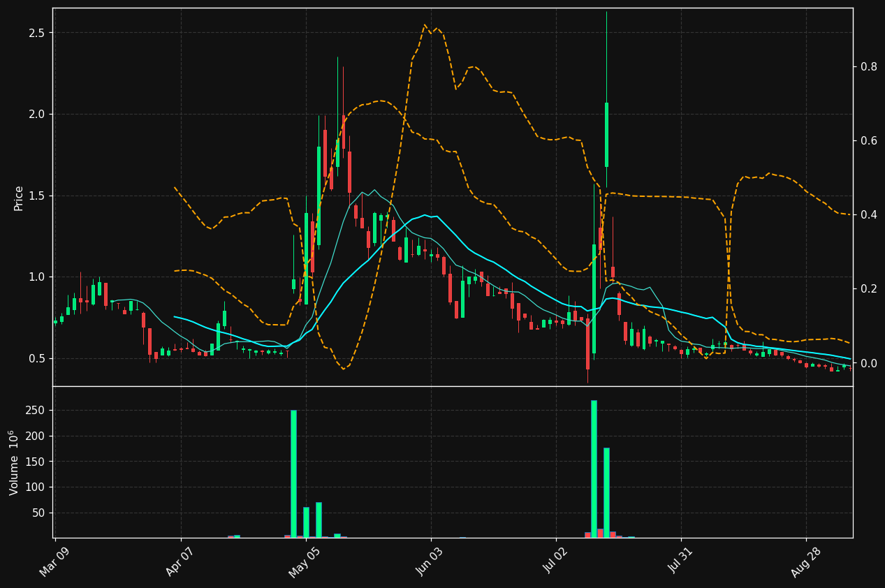Click the 2.0 price tick label
This screenshot has height=588, width=885.
click(x=38, y=115)
